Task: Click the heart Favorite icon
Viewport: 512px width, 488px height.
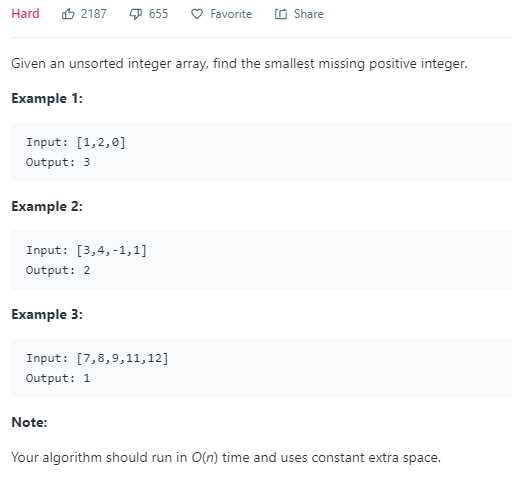Action: click(x=197, y=14)
